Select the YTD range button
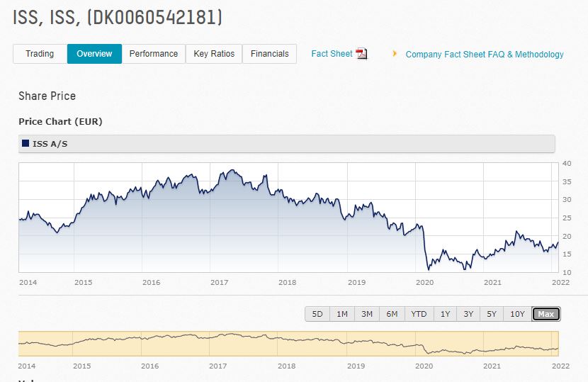This screenshot has height=382, width=588. pos(419,314)
